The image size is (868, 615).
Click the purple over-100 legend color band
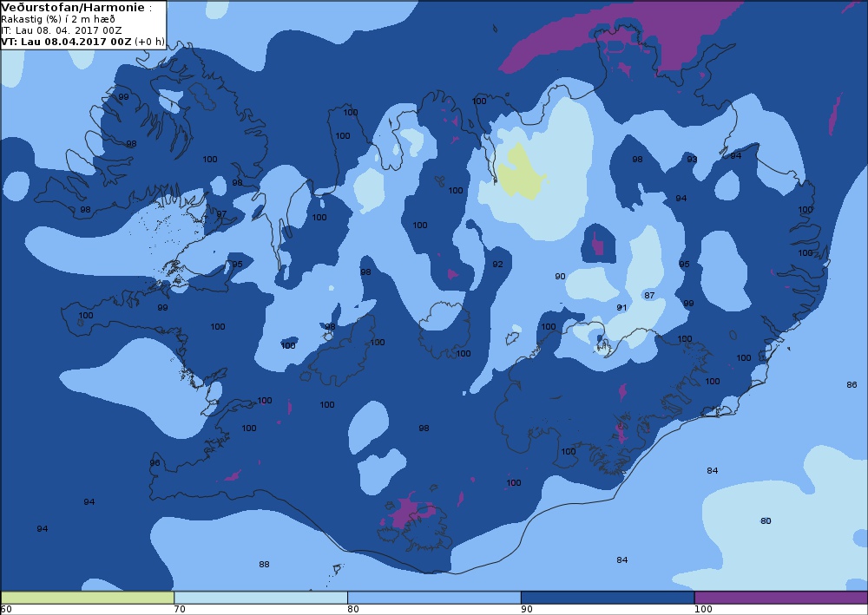pos(781,598)
